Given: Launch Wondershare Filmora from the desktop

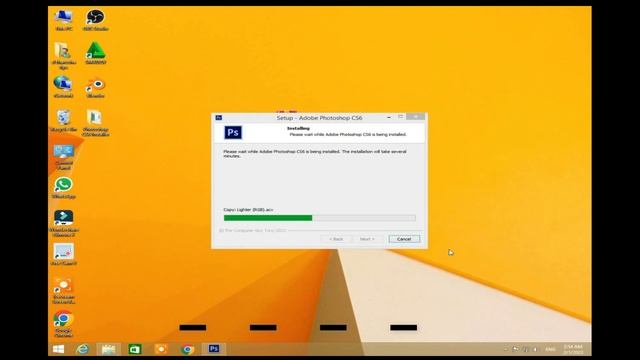Looking at the screenshot, I should (64, 223).
